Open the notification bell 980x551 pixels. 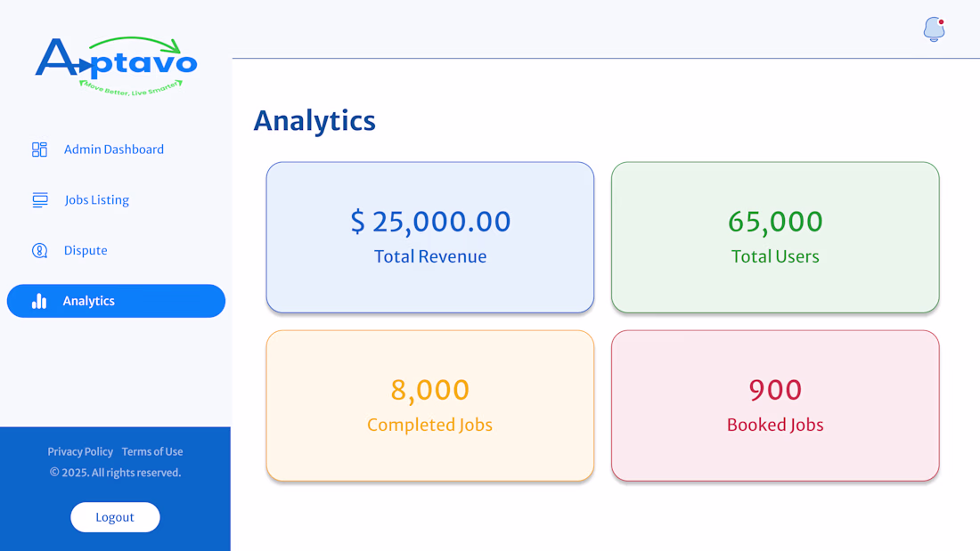934,29
